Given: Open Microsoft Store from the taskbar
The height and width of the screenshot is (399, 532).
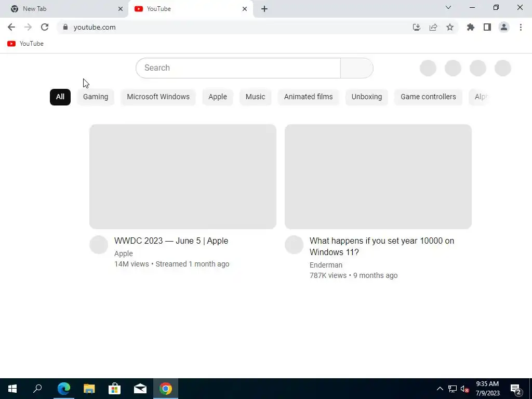Looking at the screenshot, I should click(x=115, y=389).
